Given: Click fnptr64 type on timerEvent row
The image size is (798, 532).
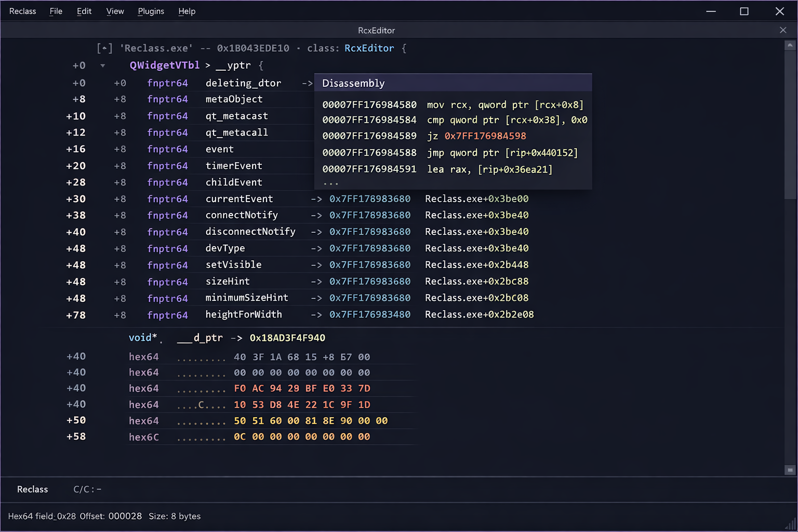Looking at the screenshot, I should tap(167, 166).
